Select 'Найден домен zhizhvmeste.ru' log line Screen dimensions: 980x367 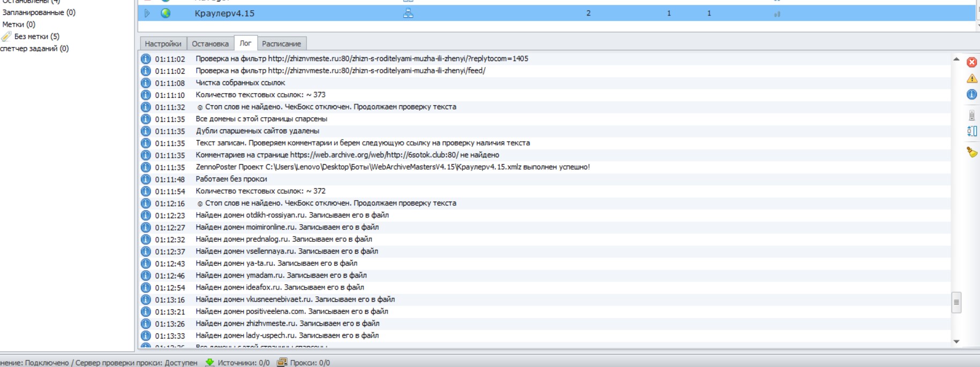click(x=287, y=324)
